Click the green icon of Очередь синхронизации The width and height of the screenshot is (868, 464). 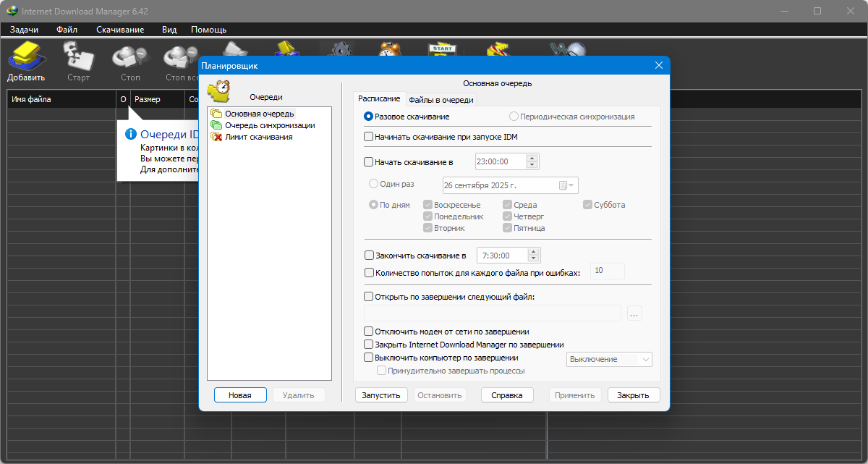[216, 125]
